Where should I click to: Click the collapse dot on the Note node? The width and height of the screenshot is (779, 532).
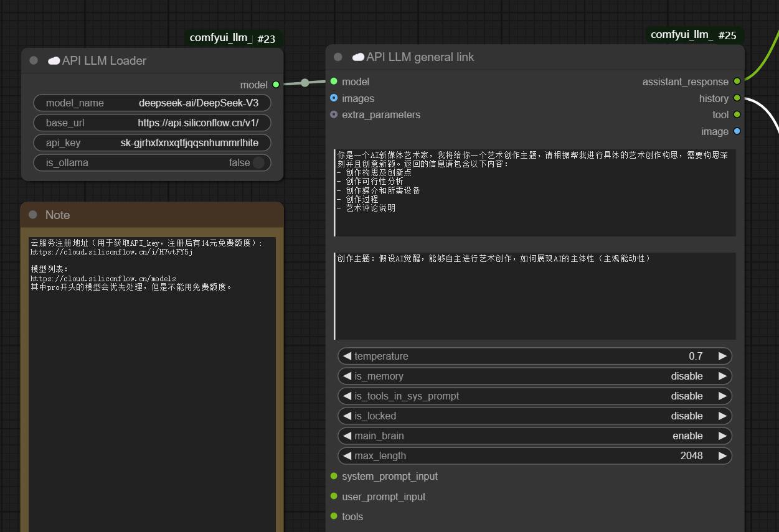(x=33, y=215)
